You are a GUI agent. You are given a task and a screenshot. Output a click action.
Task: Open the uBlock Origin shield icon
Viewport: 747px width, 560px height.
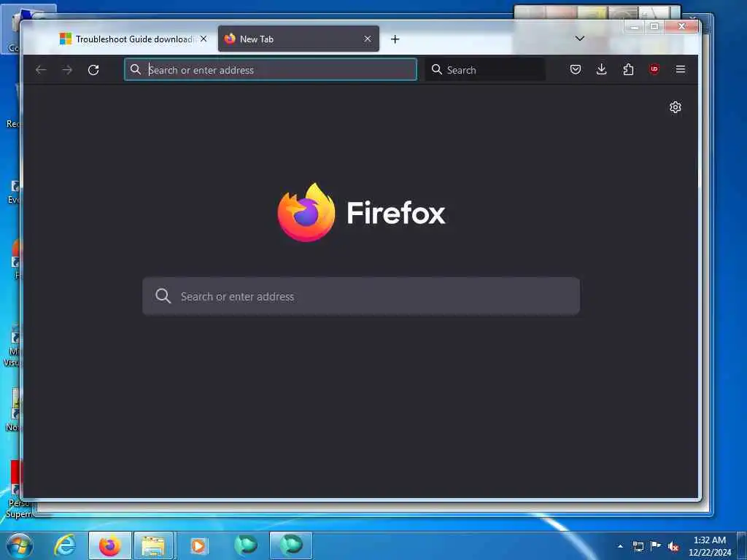click(654, 69)
